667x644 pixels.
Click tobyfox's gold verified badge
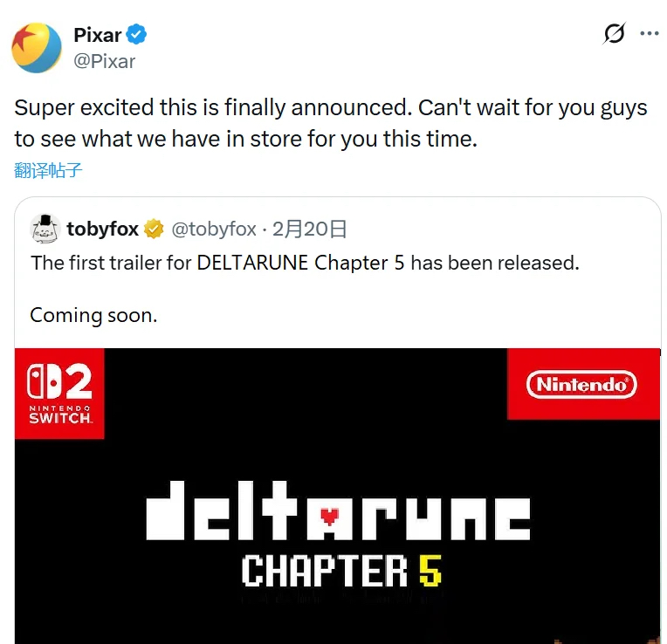tap(155, 230)
